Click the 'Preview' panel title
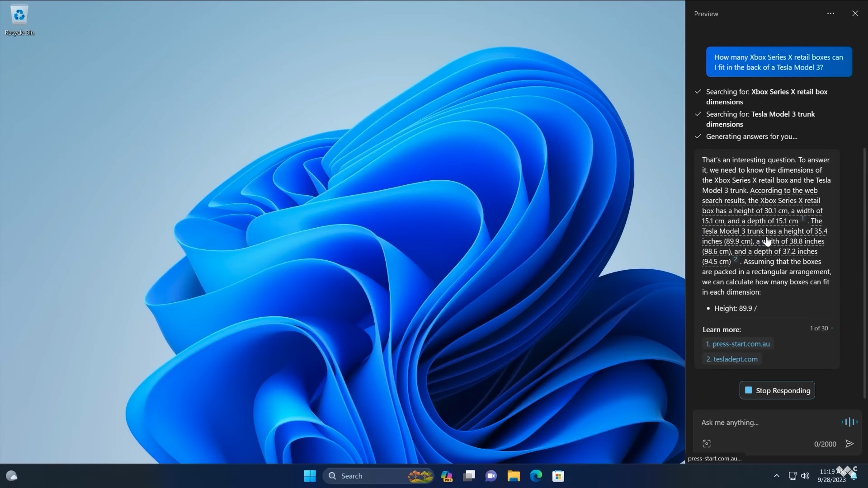The image size is (868, 488). (x=706, y=14)
